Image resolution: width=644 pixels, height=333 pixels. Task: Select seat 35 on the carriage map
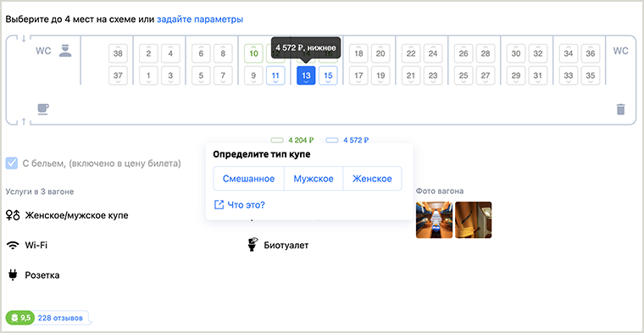pos(591,75)
